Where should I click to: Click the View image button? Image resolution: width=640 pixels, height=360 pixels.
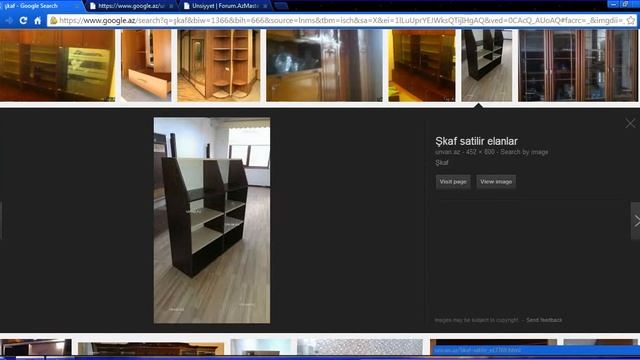tap(496, 182)
